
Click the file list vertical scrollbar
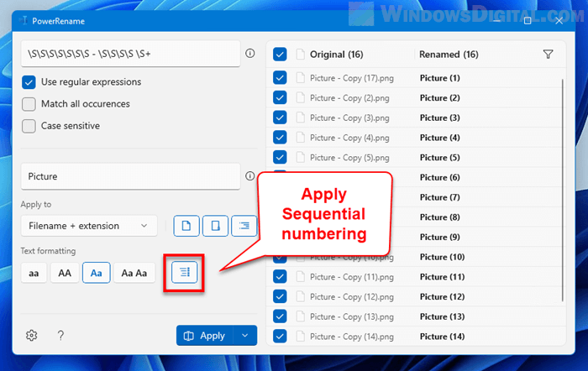coord(563,190)
